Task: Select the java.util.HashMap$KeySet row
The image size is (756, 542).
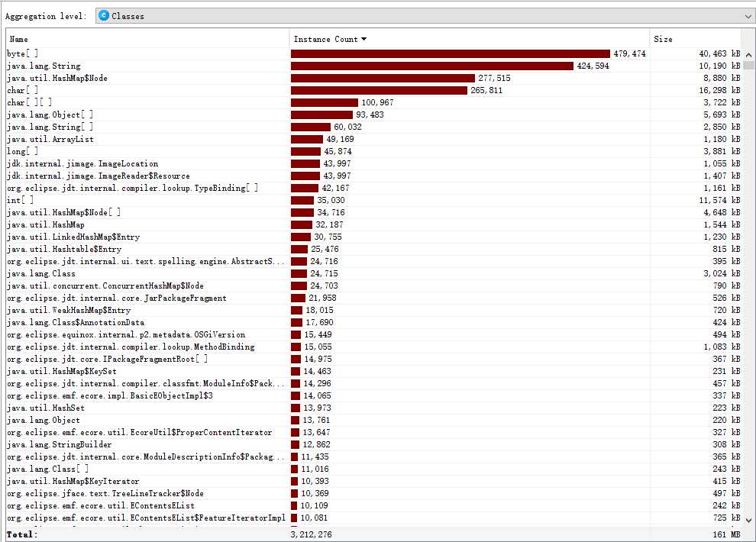Action: [x=373, y=371]
